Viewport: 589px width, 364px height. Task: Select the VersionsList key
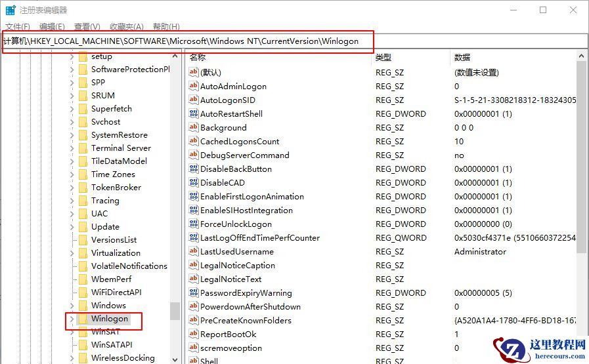pos(114,240)
